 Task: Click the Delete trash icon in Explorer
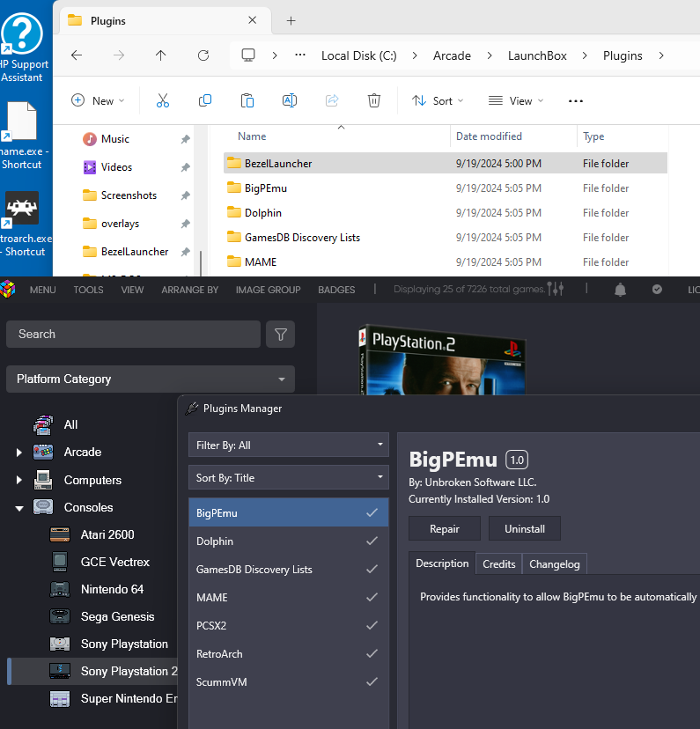click(374, 100)
